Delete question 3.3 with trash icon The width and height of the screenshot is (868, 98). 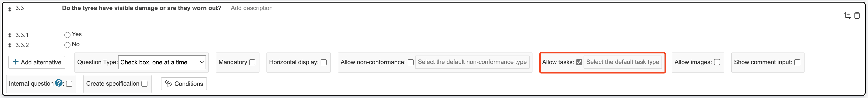[857, 15]
